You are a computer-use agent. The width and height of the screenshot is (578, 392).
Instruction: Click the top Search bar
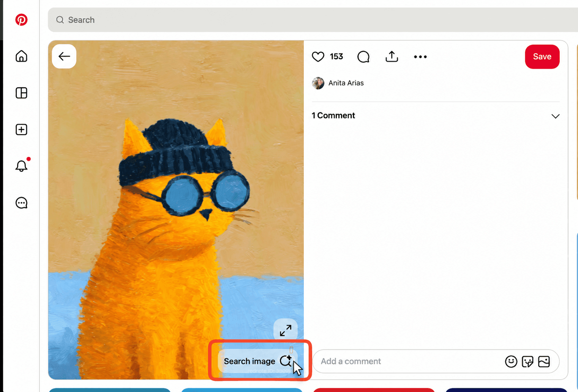point(313,20)
